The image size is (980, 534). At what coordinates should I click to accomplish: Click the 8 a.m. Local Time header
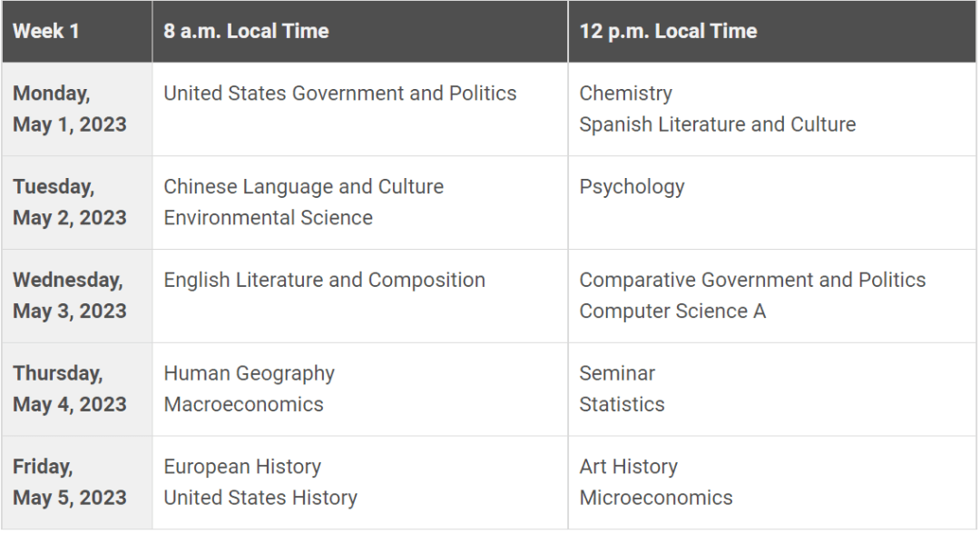pyautogui.click(x=246, y=31)
